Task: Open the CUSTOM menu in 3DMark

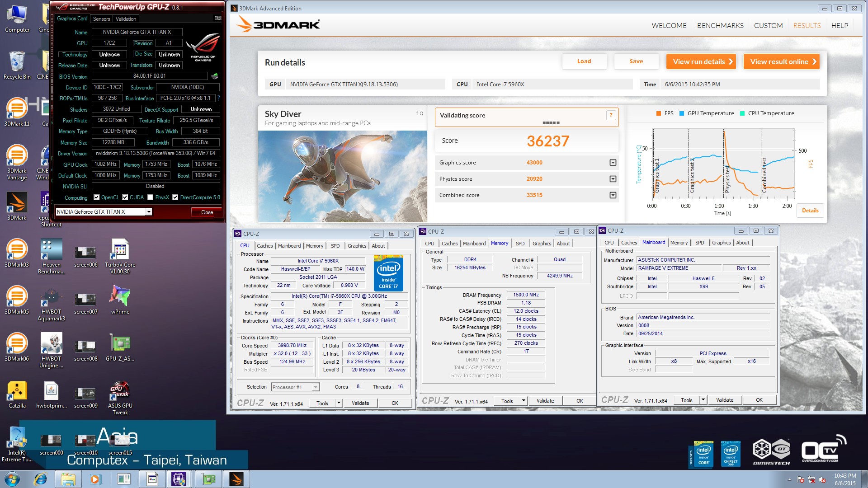Action: [x=768, y=26]
